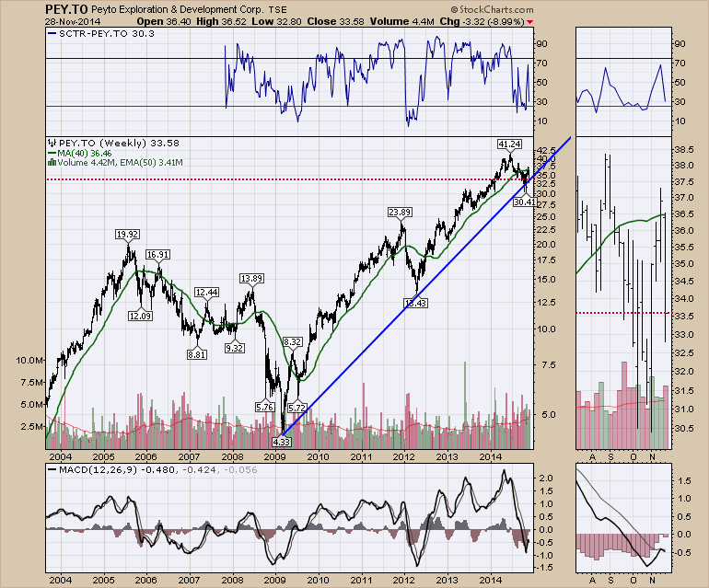Click the 38.5 label on zoomed price axis
This screenshot has width=709, height=588.
click(x=683, y=149)
